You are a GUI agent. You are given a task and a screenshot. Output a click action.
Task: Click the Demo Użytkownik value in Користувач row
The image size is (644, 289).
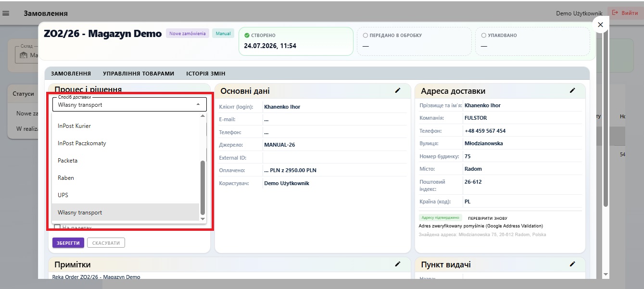click(x=287, y=183)
